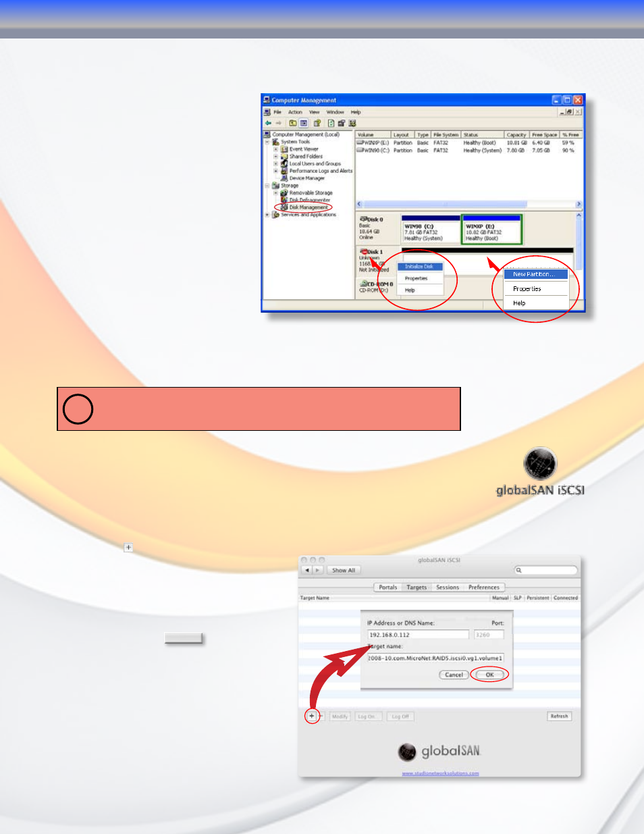644x834 pixels.
Task: Click the plus button to add a target
Action: (x=311, y=716)
